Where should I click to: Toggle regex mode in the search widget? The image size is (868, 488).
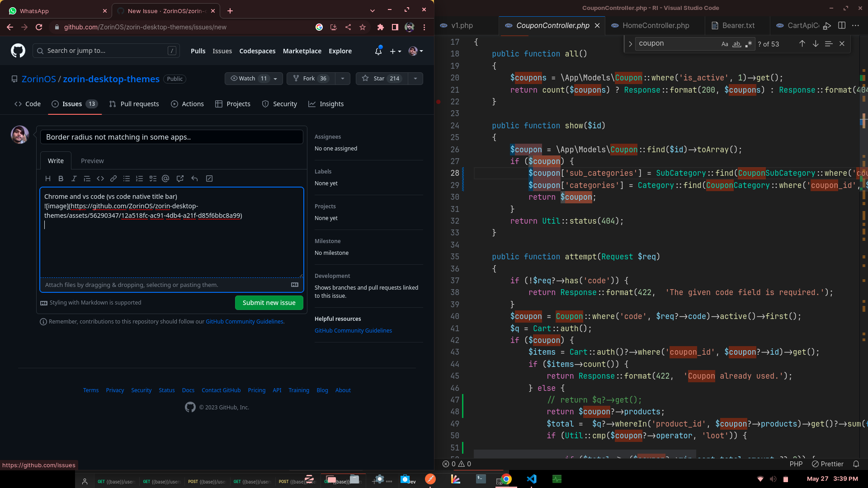click(x=749, y=44)
